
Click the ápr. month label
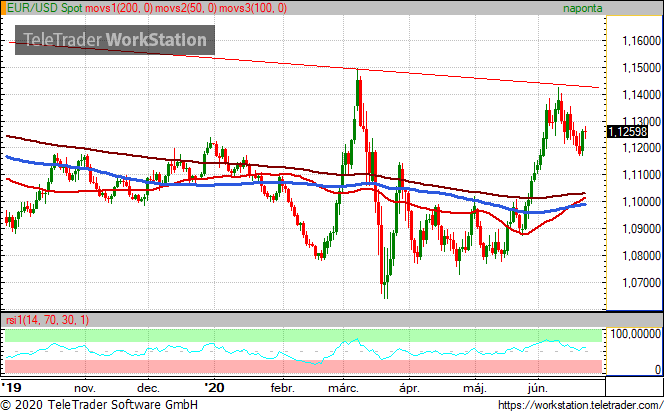[409, 388]
